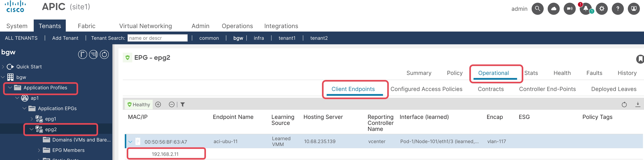Click the Healthy status filter button
The height and width of the screenshot is (160, 644).
[x=139, y=104]
